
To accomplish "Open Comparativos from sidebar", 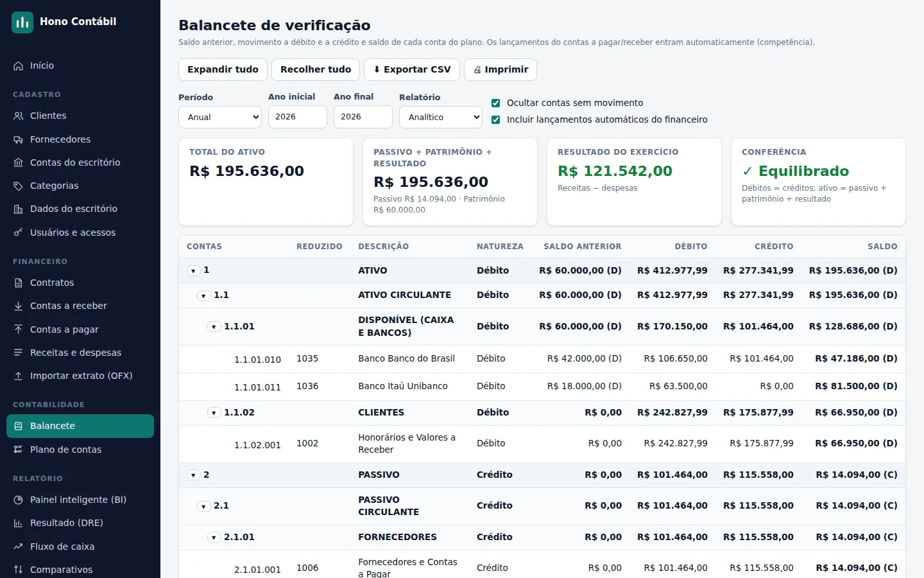I will (80, 570).
